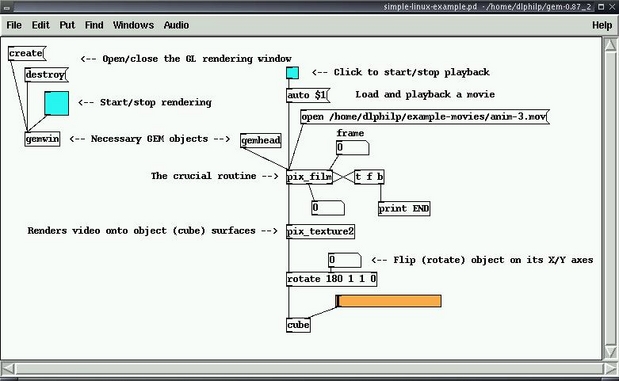Open the Put menu
Viewport: 619px width, 381px height.
pos(67,25)
